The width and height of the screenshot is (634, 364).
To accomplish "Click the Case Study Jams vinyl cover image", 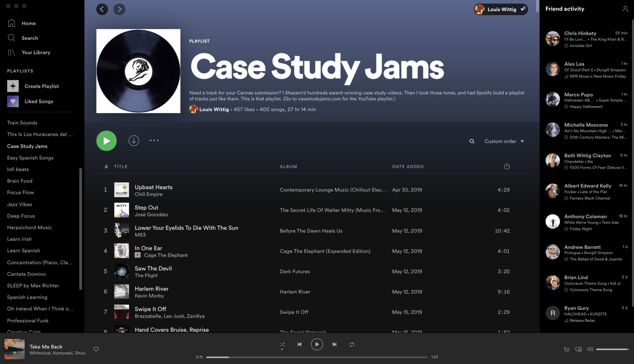I will point(138,71).
